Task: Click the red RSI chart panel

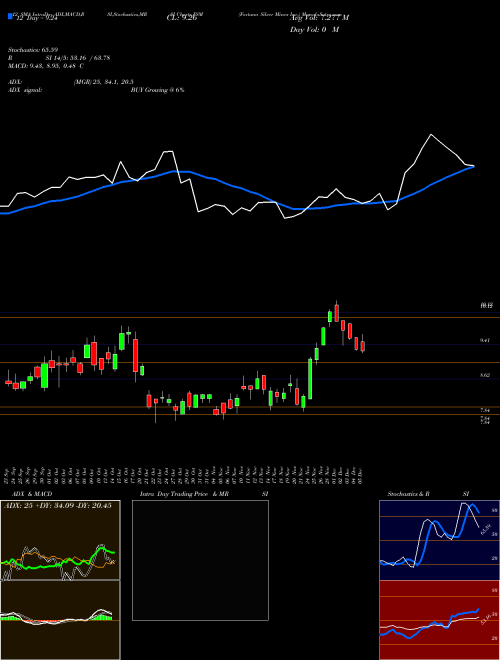Action: coord(439,620)
